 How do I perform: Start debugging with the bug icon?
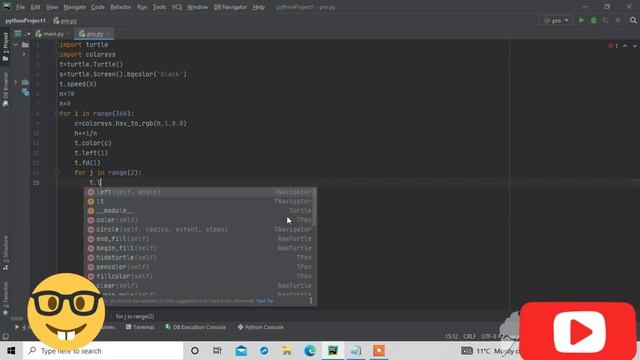593,20
